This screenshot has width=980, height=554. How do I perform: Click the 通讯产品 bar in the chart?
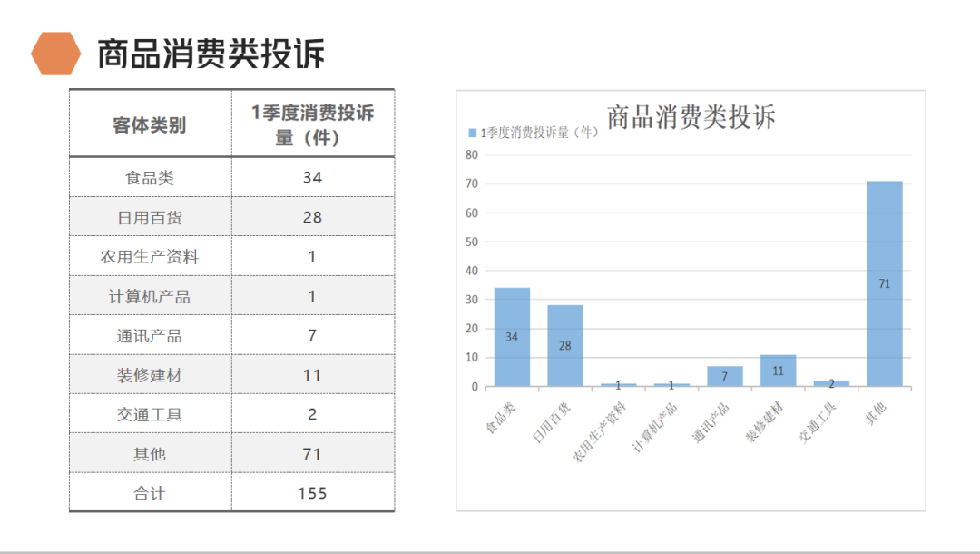tap(725, 376)
